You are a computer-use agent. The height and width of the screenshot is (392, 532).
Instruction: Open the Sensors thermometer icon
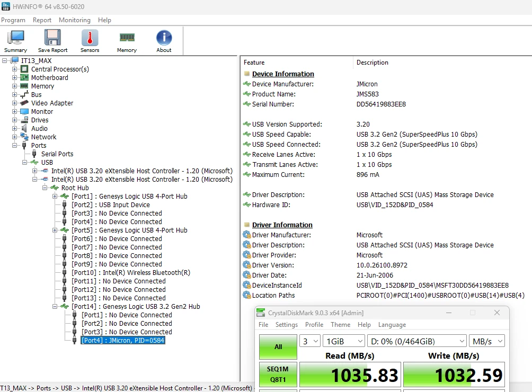click(90, 41)
